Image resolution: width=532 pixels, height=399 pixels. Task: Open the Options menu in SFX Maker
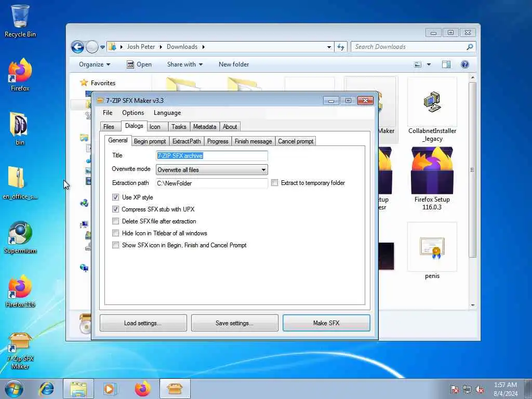click(133, 113)
